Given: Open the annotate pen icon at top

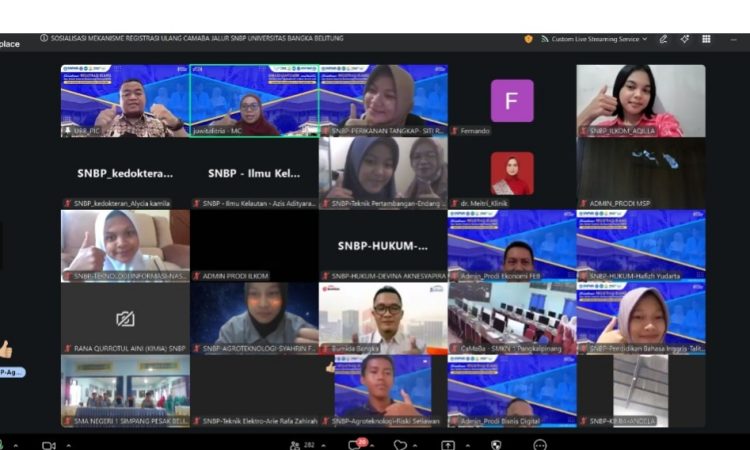Looking at the screenshot, I should (x=663, y=39).
